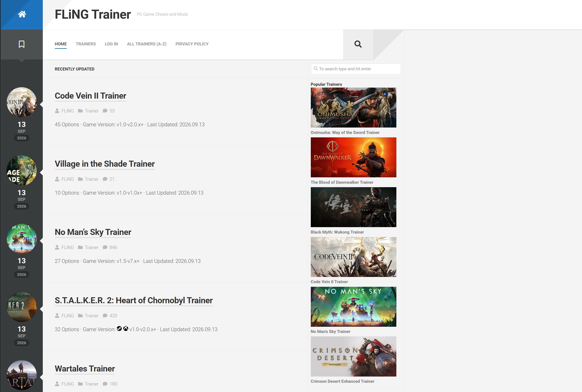Click the author icon under No Man's Sky Trainer
Image resolution: width=582 pixels, height=392 pixels.
coord(57,247)
